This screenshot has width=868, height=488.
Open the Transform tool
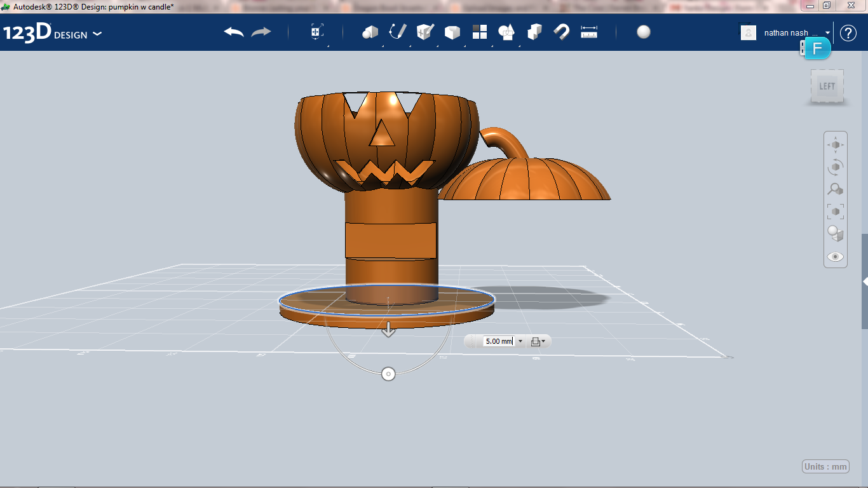click(317, 32)
